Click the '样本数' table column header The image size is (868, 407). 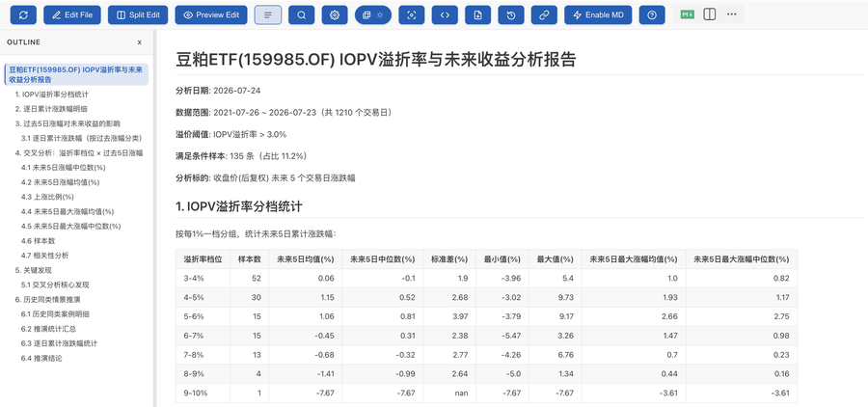(x=250, y=259)
